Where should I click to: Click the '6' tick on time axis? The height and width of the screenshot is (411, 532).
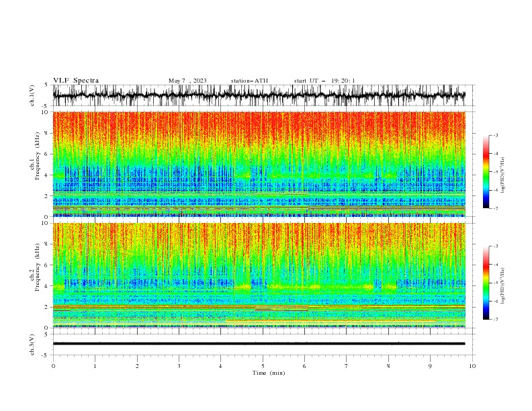(304, 366)
